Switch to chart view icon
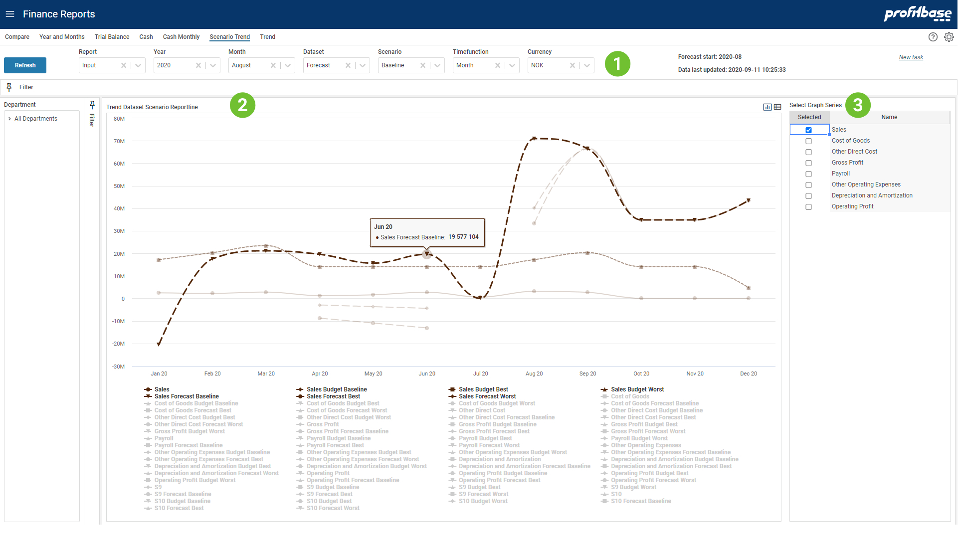The height and width of the screenshot is (560, 958). 767,107
